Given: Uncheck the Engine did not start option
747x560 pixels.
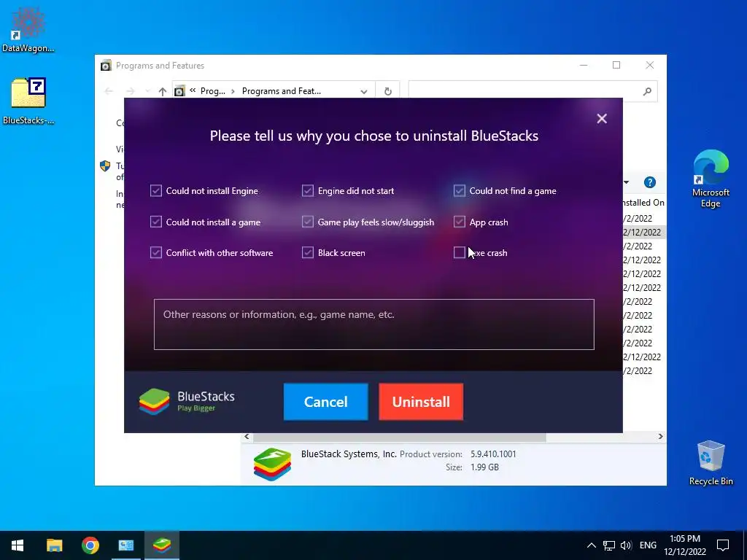Looking at the screenshot, I should pos(308,191).
